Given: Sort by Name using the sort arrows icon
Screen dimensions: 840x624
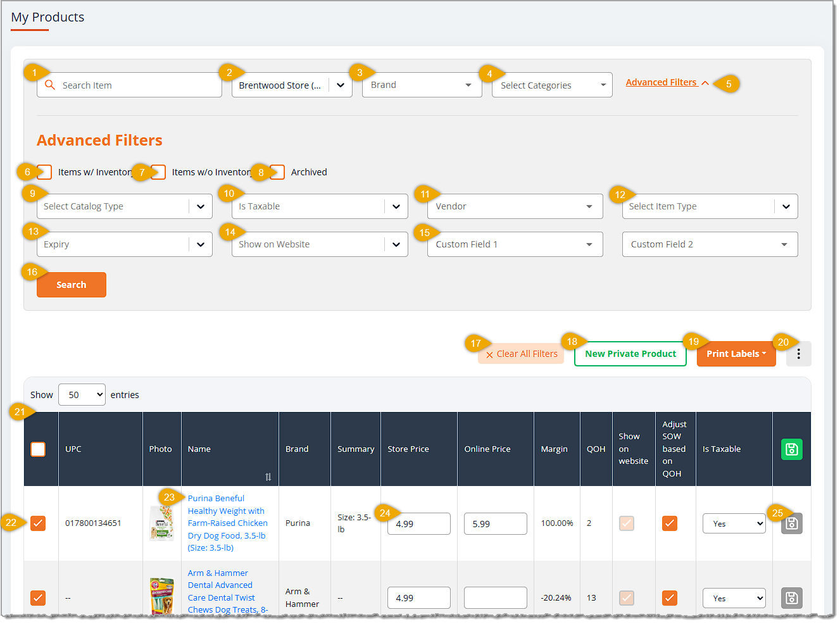Looking at the screenshot, I should 268,477.
